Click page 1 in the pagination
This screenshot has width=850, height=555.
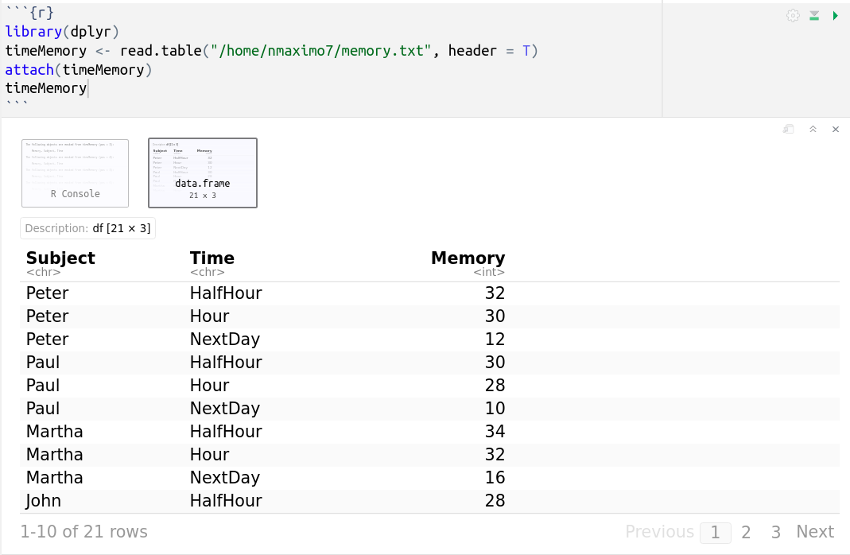pos(715,532)
